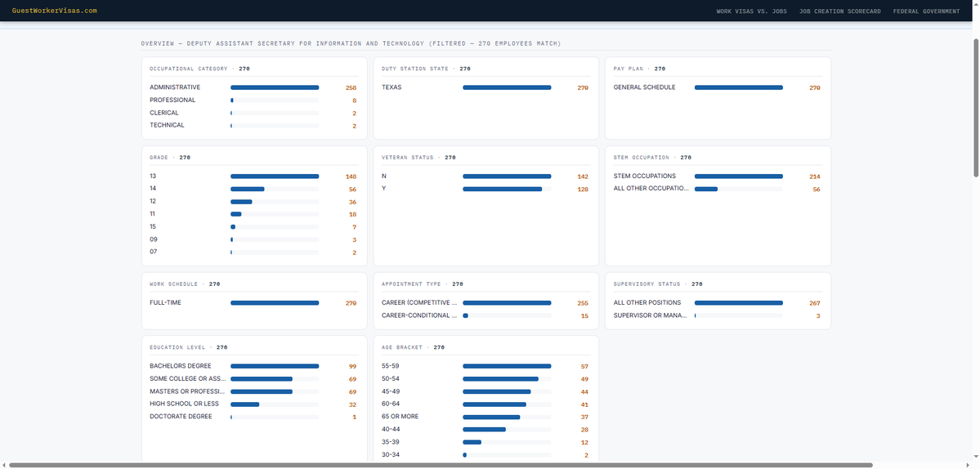Select veteran status Y row
This screenshot has width=980, height=469.
tap(486, 189)
